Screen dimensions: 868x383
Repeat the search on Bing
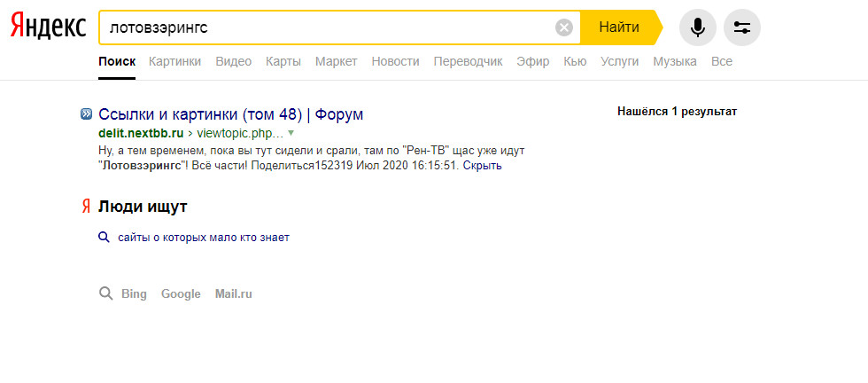134,293
